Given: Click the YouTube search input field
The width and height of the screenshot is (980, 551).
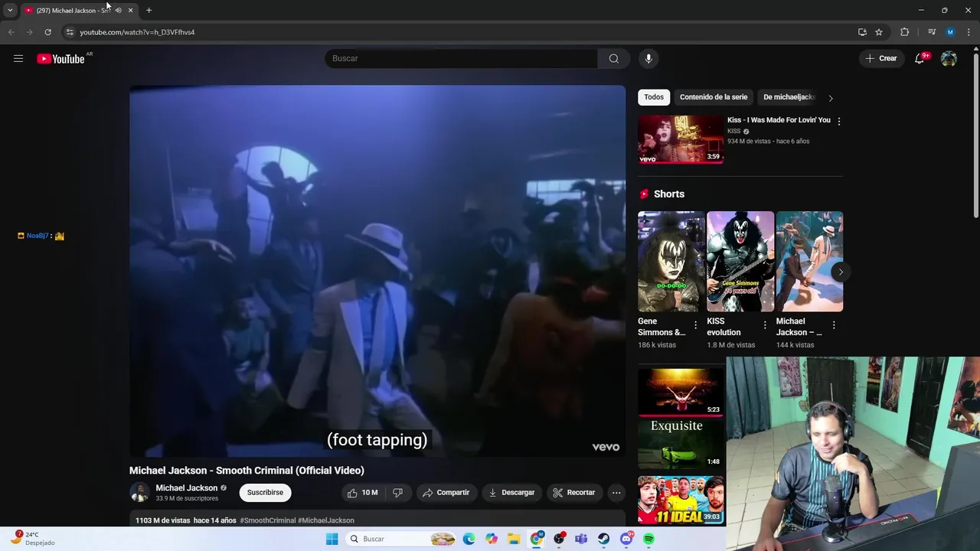Looking at the screenshot, I should [x=462, y=58].
